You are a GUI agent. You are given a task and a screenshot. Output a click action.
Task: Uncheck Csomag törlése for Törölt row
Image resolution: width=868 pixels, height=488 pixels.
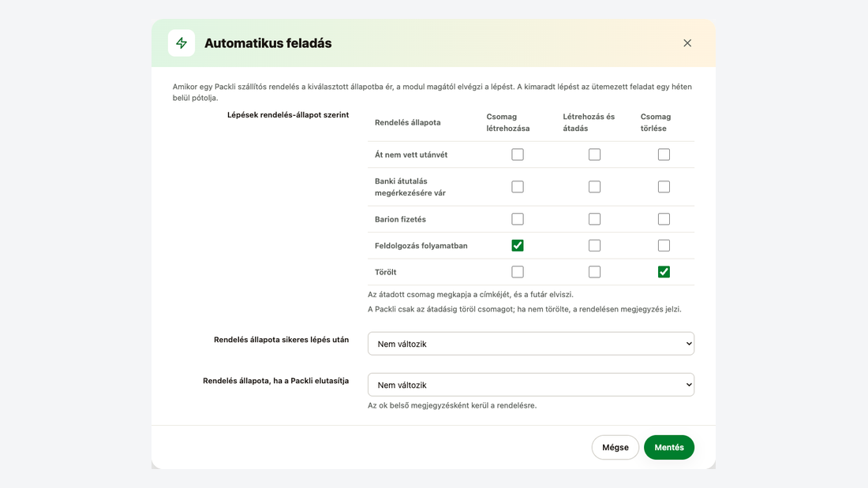664,272
